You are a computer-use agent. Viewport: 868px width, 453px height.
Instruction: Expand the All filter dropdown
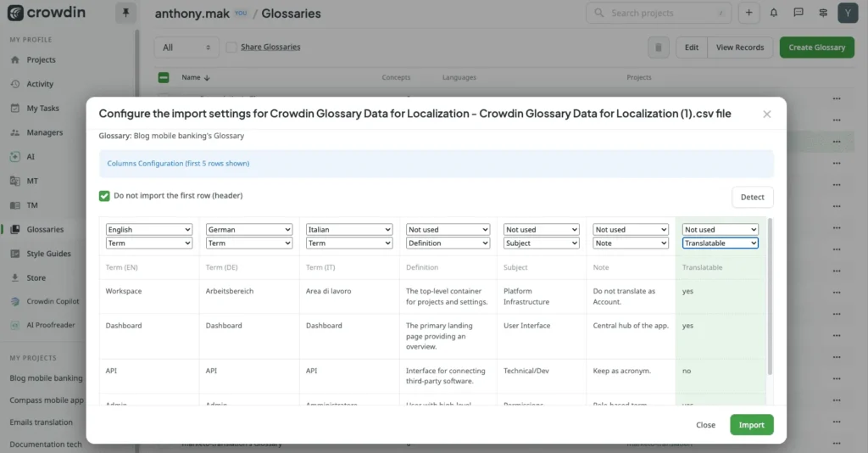click(186, 48)
